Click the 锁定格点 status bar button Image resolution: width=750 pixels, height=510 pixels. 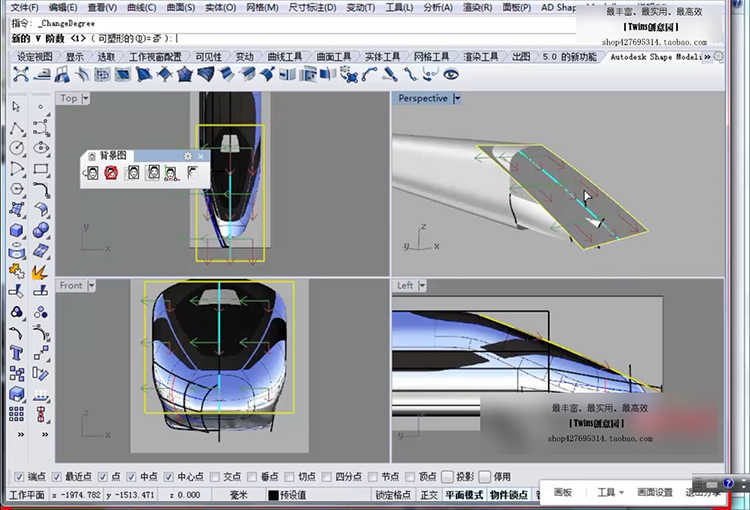coord(393,495)
